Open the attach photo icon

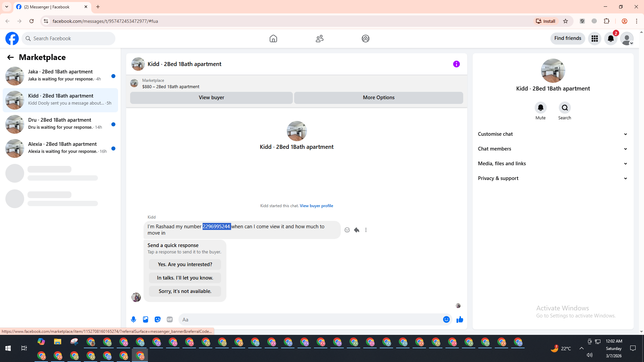(x=146, y=319)
